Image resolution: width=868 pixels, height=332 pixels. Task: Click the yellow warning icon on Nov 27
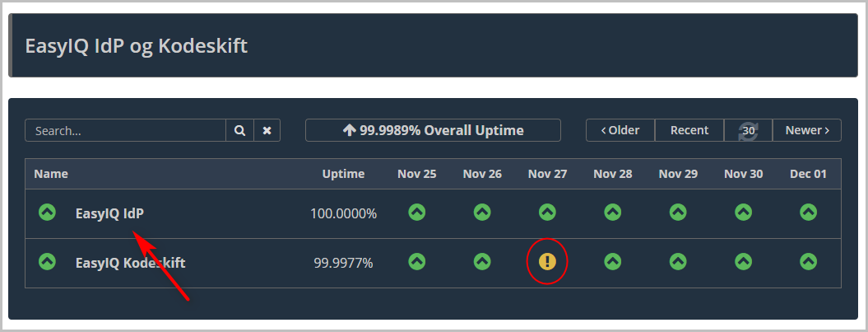547,262
